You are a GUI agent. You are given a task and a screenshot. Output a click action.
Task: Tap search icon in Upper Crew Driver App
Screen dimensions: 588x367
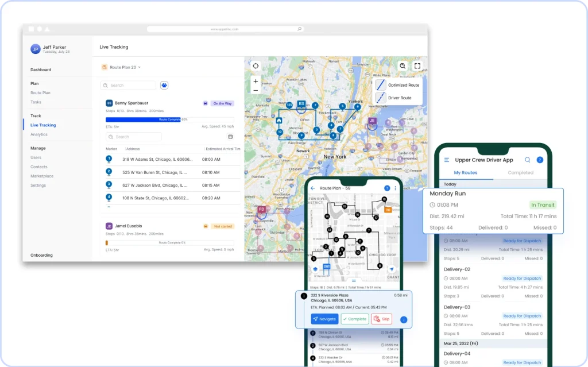coord(528,160)
